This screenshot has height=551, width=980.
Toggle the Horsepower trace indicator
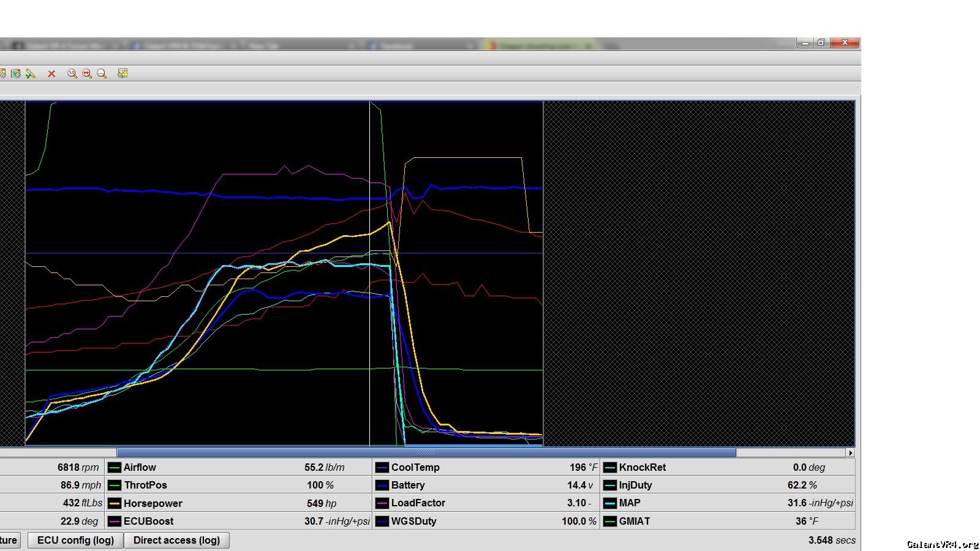[114, 503]
